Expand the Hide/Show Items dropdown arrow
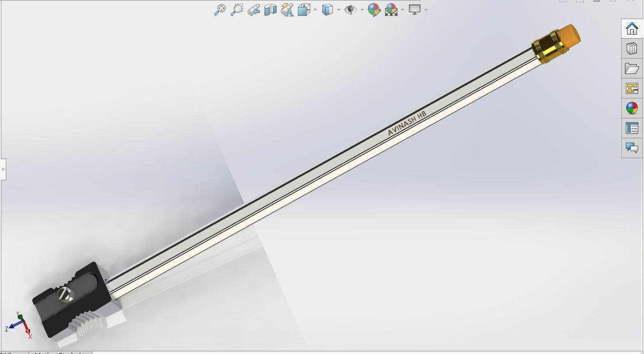The width and height of the screenshot is (644, 354). 362,9
